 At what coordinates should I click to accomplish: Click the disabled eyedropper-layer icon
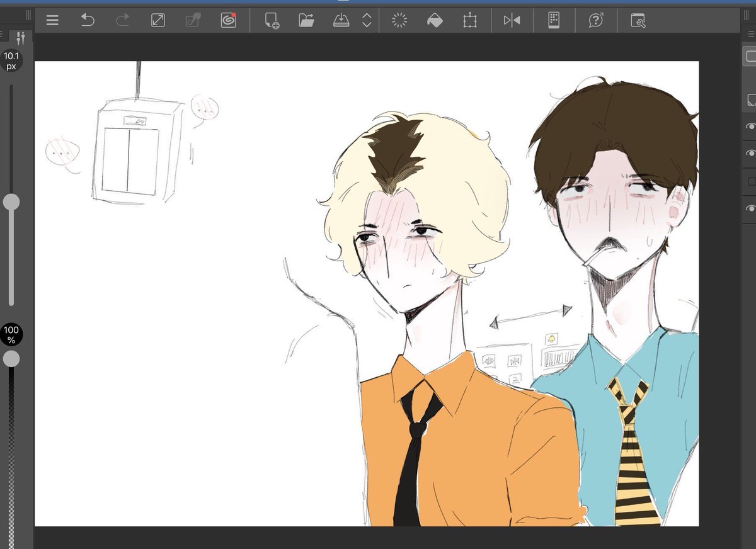click(193, 20)
